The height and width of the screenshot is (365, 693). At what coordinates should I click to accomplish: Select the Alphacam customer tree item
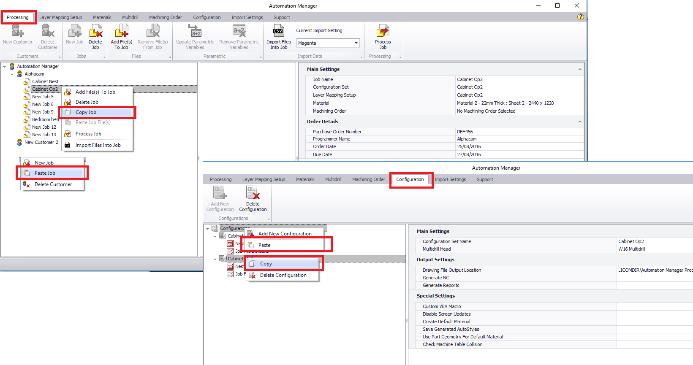tap(34, 74)
